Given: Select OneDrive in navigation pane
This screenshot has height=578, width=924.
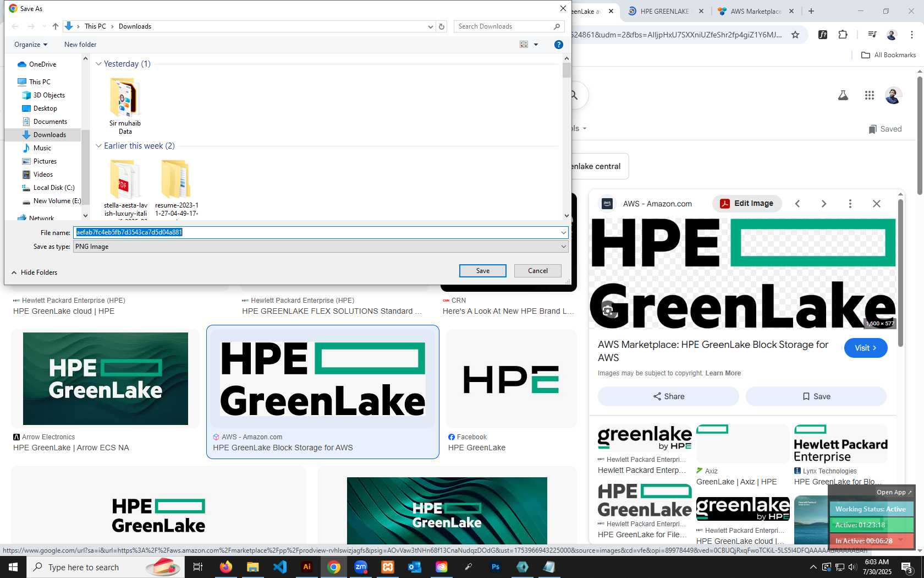Looking at the screenshot, I should (42, 64).
